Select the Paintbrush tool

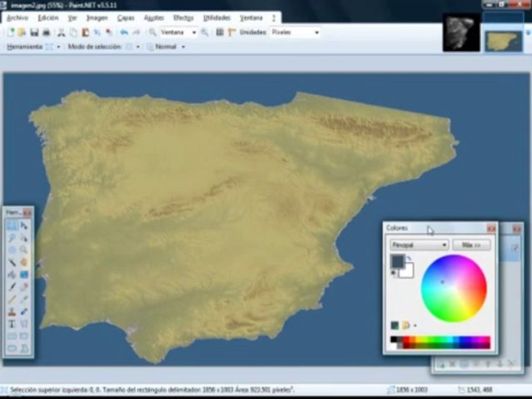pyautogui.click(x=12, y=287)
